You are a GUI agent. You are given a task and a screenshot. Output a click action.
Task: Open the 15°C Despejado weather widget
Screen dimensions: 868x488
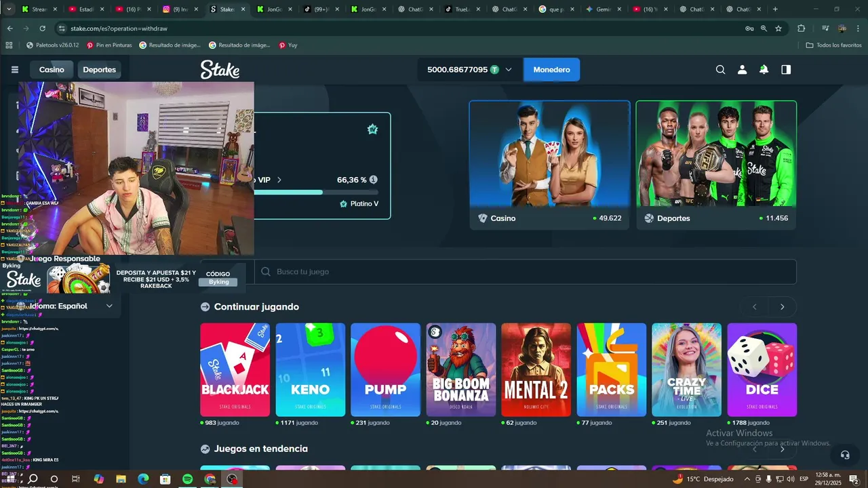tap(702, 479)
